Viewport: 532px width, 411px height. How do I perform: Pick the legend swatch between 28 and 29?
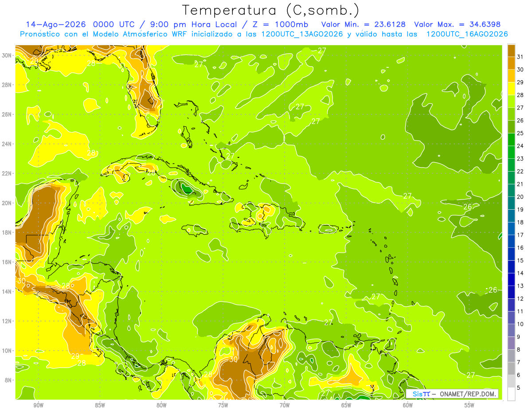[511, 89]
